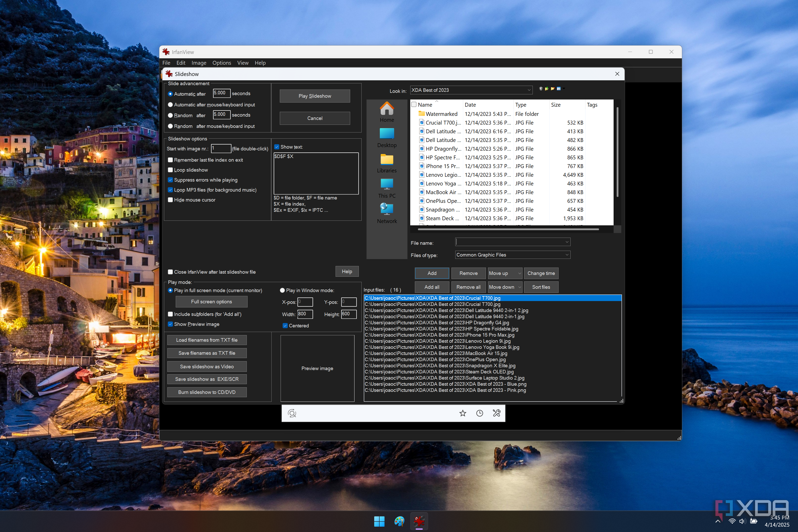798x532 pixels.
Task: Open the Paint app from the taskbar
Action: (x=399, y=521)
